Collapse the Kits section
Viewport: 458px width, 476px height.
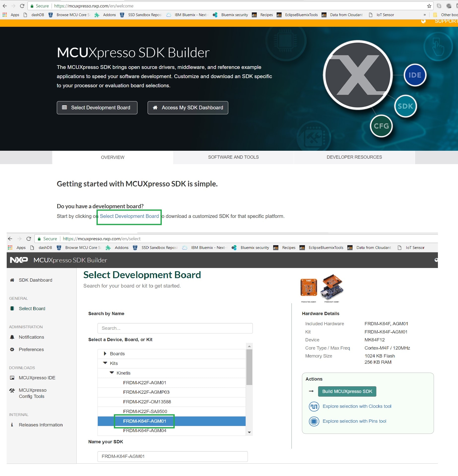[105, 363]
